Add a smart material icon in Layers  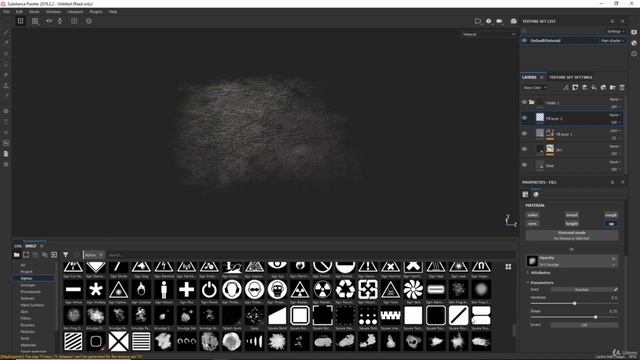click(603, 87)
